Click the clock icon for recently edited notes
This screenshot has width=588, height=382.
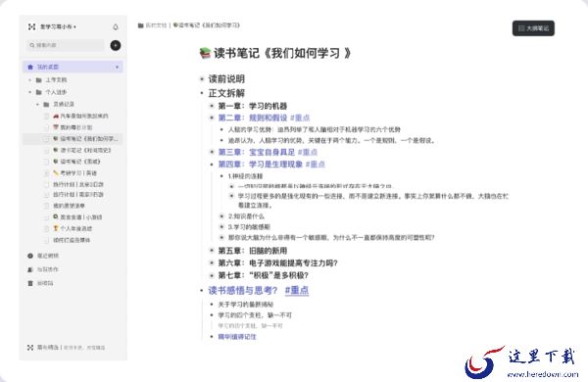[x=30, y=256]
